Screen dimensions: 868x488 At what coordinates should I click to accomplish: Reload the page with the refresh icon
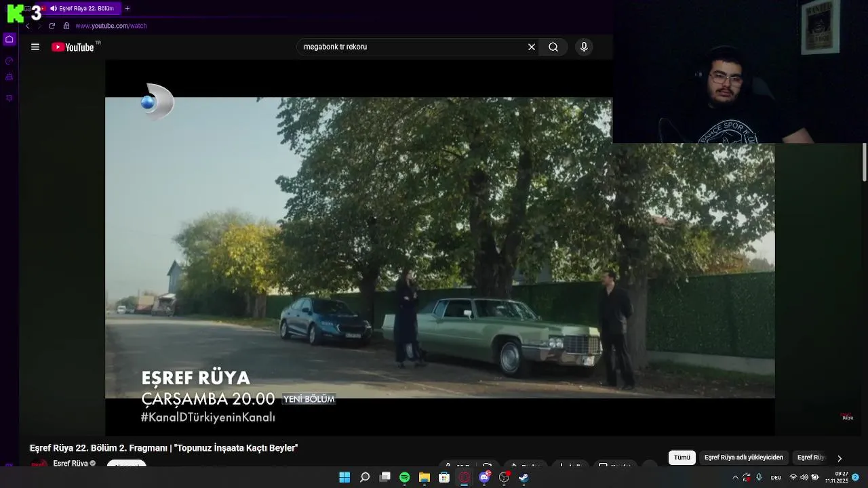coord(52,26)
